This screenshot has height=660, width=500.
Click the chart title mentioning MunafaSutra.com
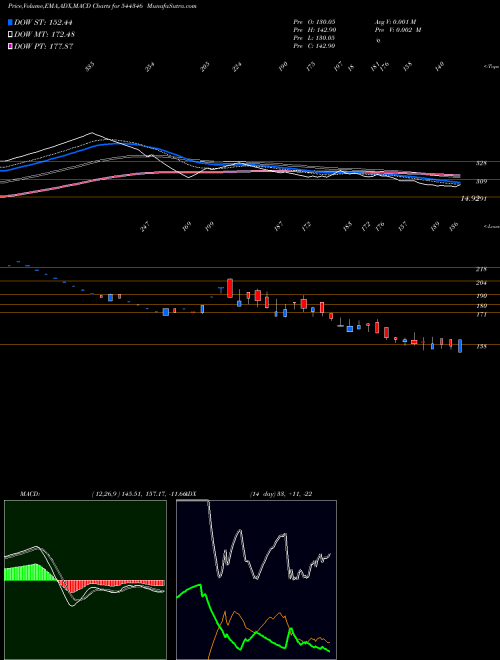pos(102,6)
